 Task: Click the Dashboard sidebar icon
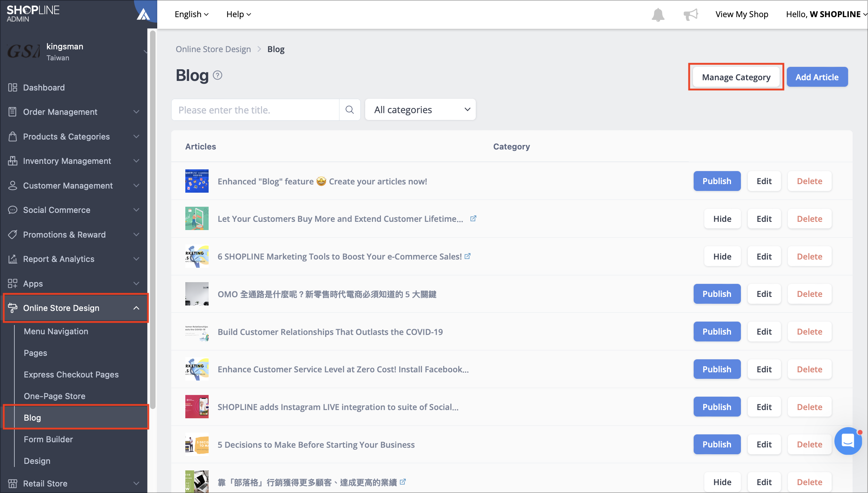click(x=13, y=87)
